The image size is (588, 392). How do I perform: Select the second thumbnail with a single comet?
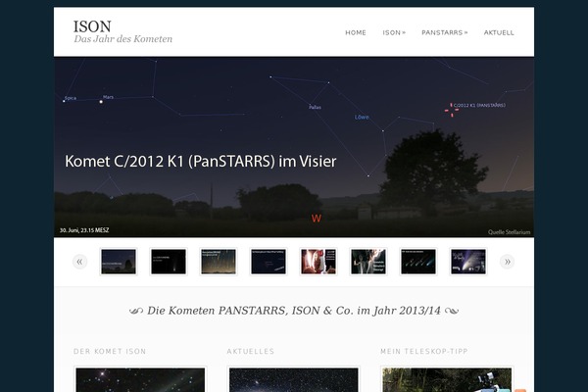pos(169,262)
